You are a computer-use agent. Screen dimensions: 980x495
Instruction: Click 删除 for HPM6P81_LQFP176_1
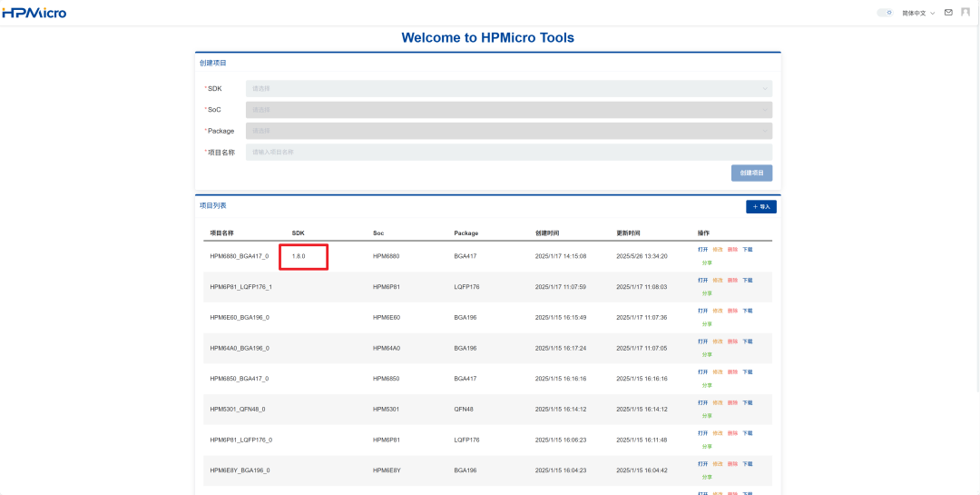point(732,280)
